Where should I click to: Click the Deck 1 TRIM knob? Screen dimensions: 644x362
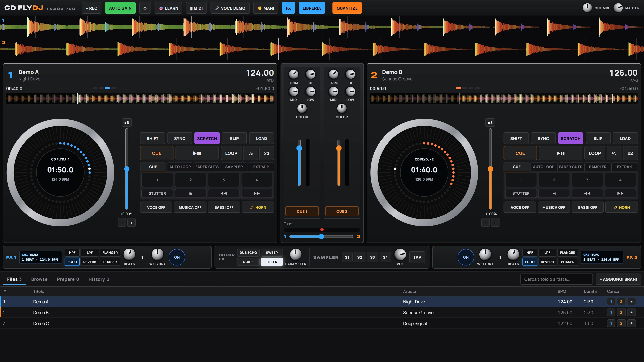[x=293, y=74]
